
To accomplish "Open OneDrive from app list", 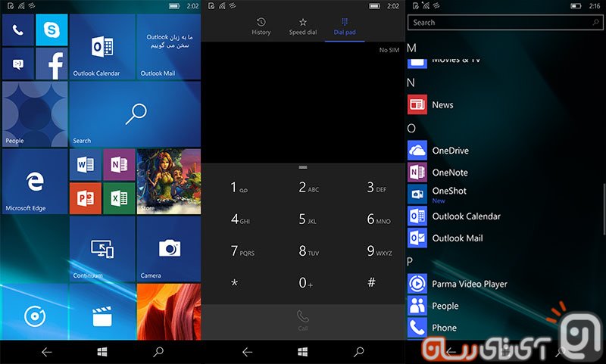I will [450, 151].
